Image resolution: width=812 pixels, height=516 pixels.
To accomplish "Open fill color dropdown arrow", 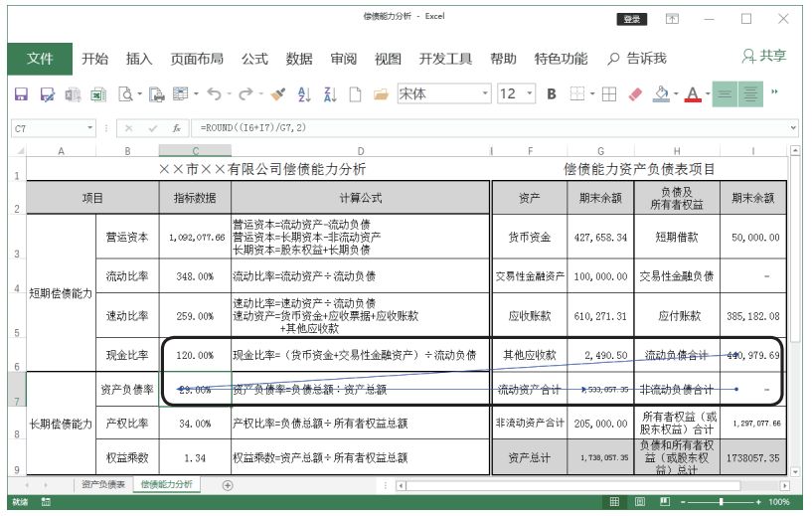I will pos(676,94).
